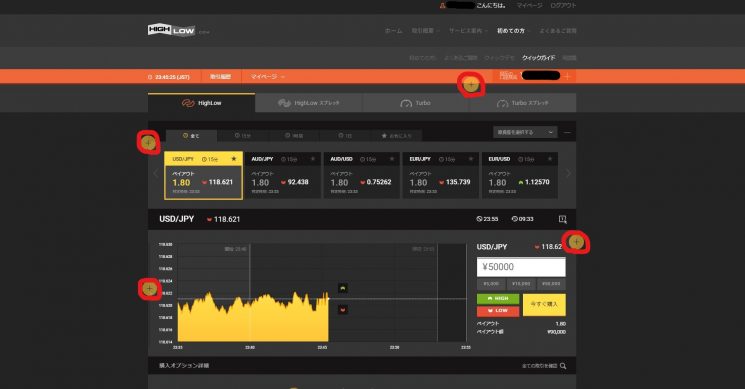
Task: Click the search magnifier in options detail bar
Action: point(563,366)
